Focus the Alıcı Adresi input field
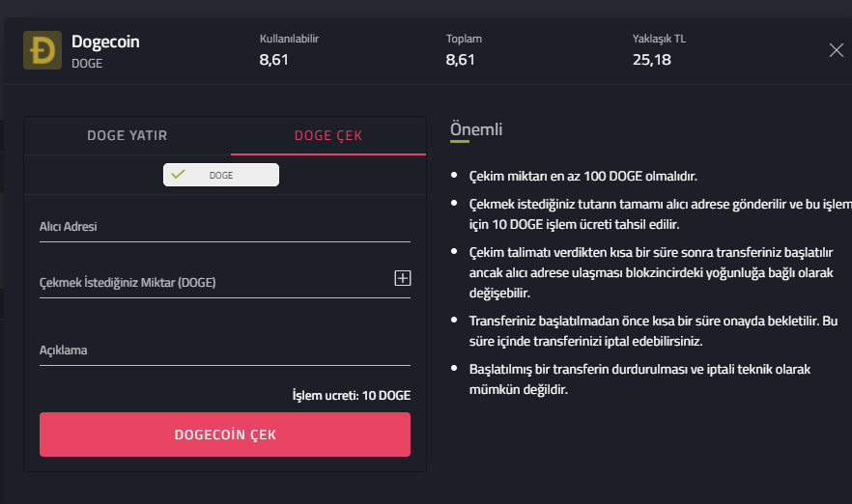 point(224,227)
